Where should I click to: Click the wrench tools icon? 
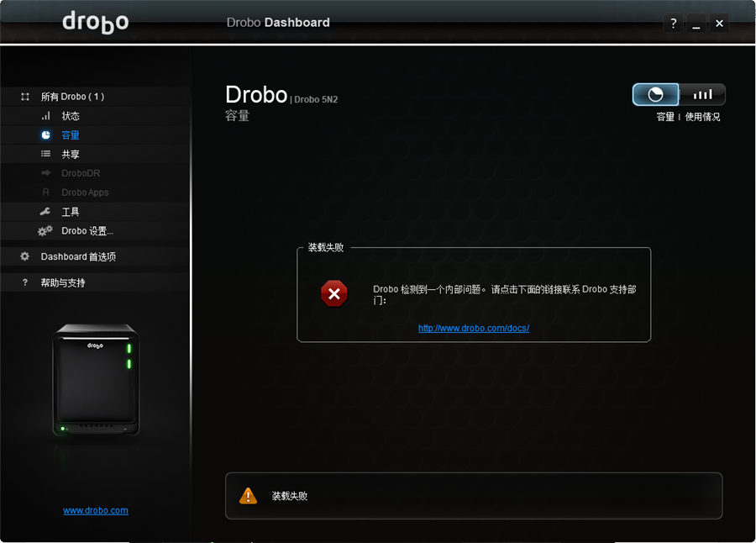(45, 212)
